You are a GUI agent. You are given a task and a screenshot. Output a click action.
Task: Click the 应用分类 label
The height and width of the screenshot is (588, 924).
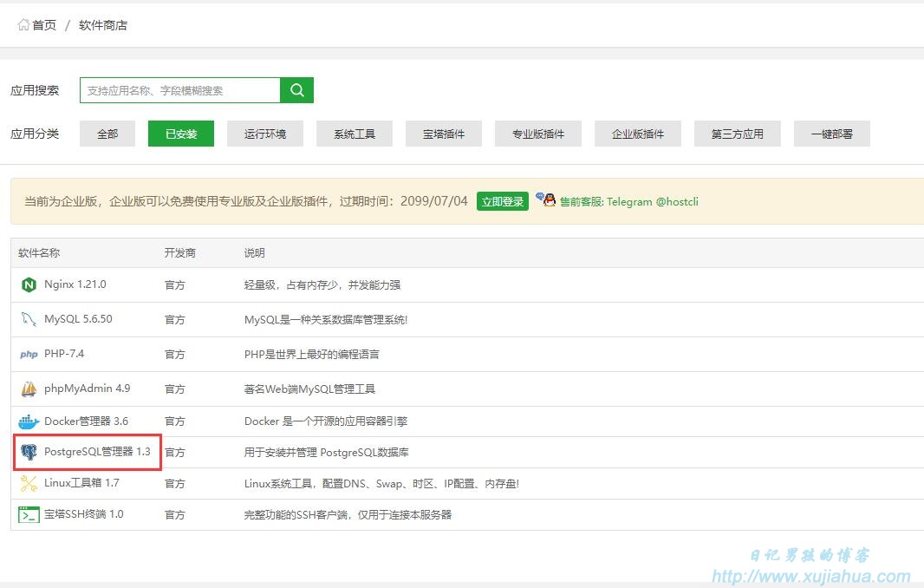[35, 134]
